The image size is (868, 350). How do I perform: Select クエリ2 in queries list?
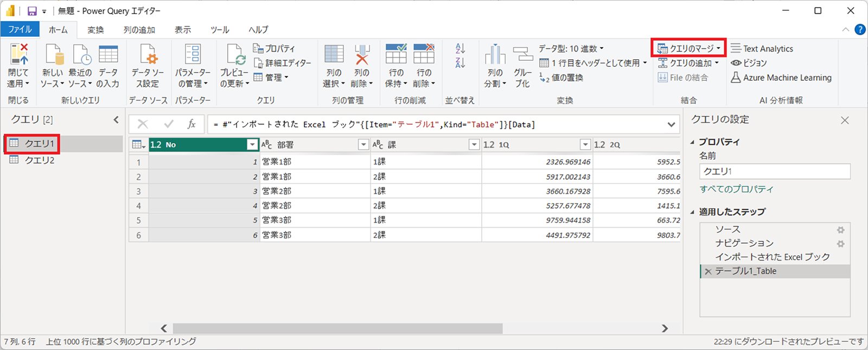point(64,160)
